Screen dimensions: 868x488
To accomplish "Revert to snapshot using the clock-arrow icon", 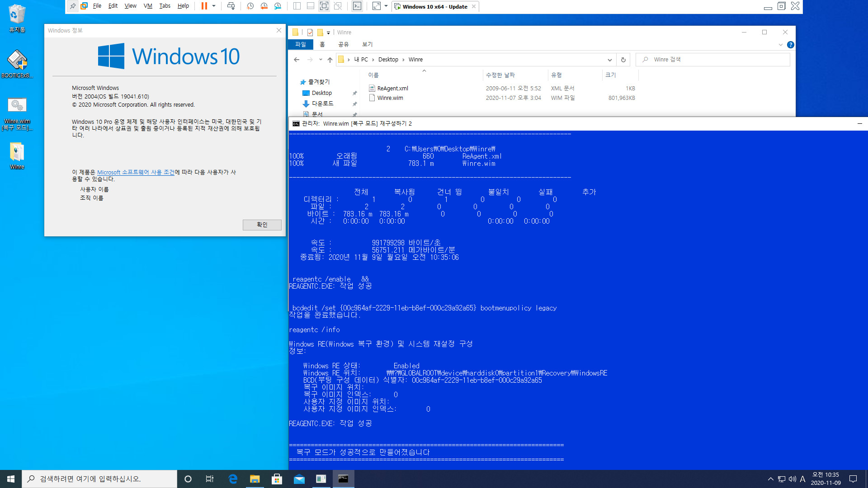I will tap(264, 6).
